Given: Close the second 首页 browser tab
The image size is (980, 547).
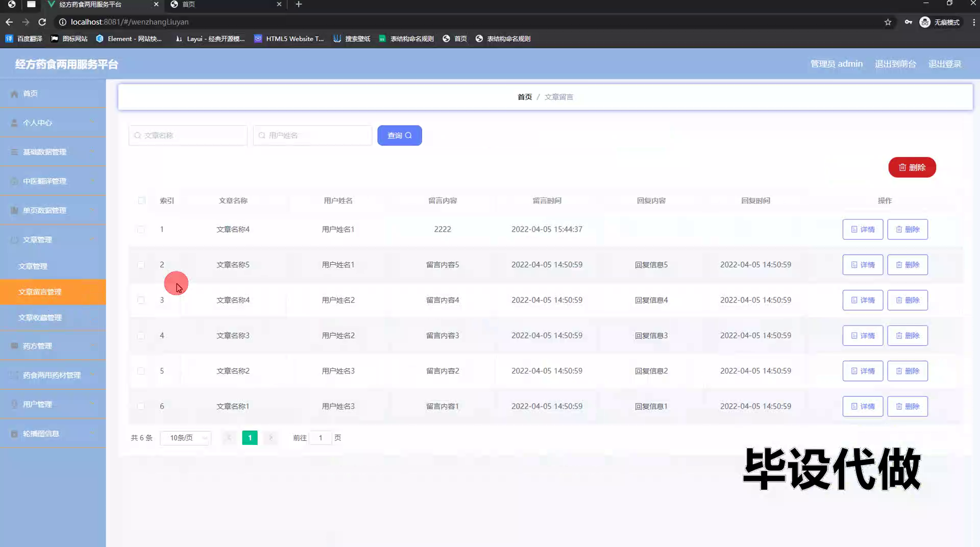Looking at the screenshot, I should coord(279,5).
